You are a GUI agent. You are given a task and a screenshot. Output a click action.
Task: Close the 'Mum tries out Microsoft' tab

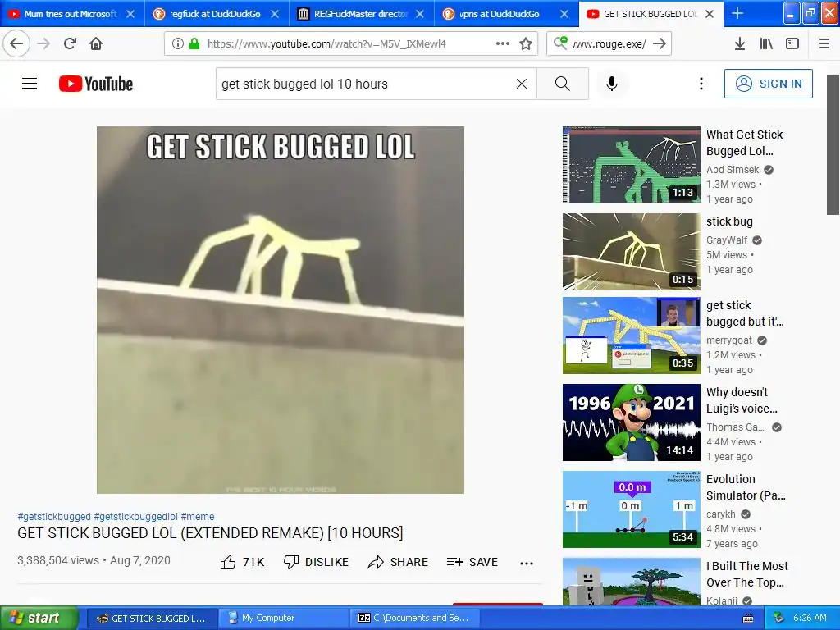click(x=130, y=14)
